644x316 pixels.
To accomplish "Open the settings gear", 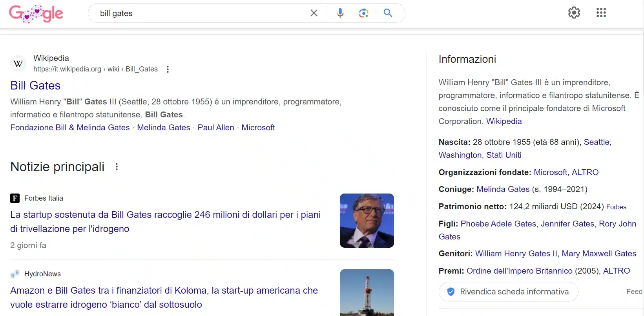I will (x=574, y=13).
